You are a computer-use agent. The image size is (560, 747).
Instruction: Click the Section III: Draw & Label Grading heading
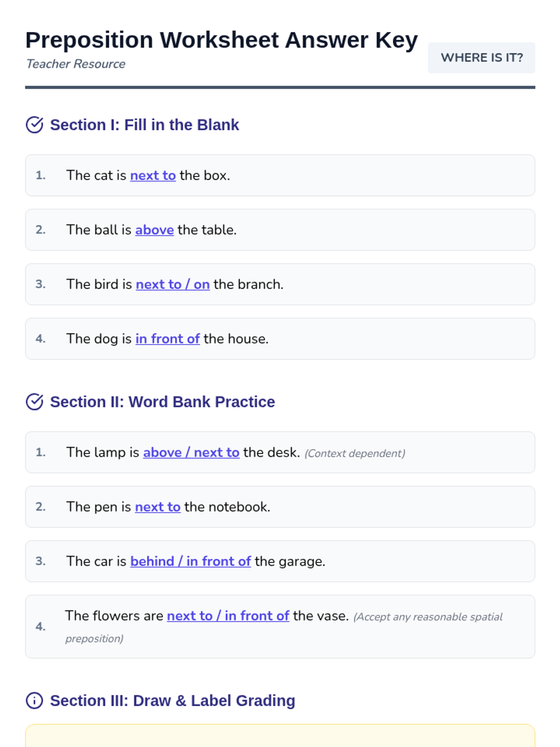point(173,701)
